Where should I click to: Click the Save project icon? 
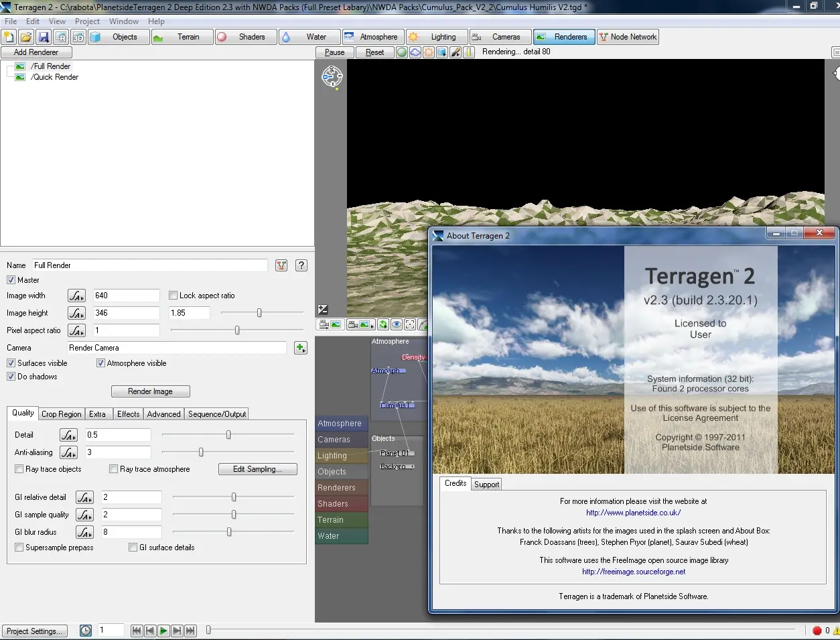pos(44,38)
